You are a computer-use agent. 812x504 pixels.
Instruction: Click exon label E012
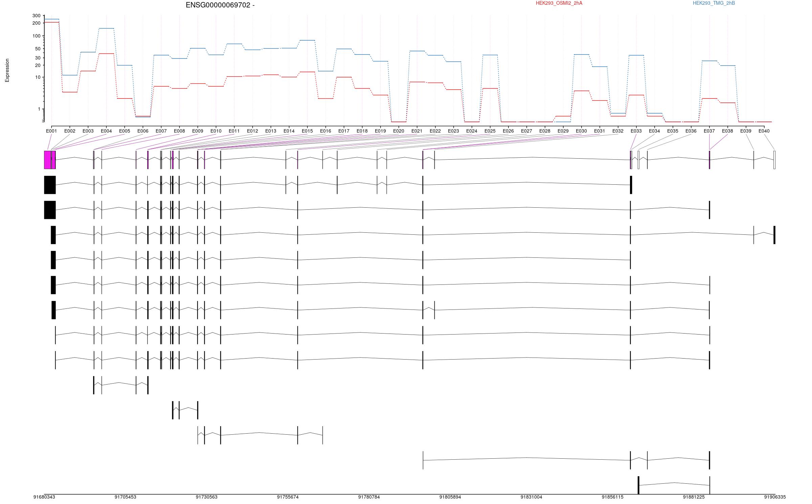[252, 131]
